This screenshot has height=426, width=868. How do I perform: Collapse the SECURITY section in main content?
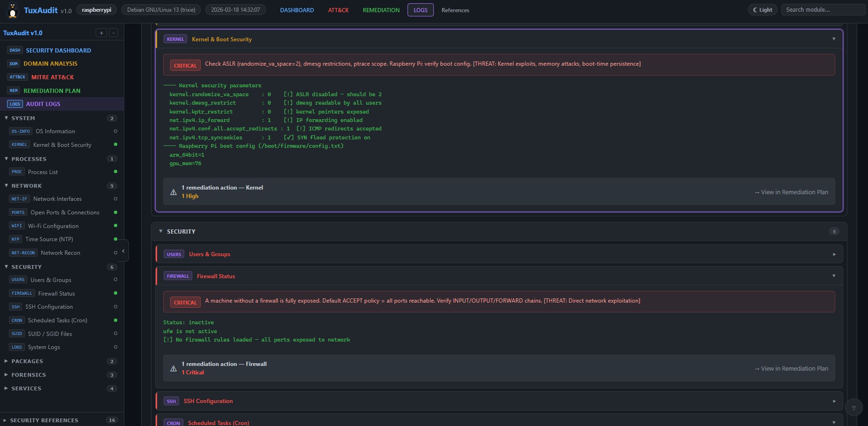161,231
